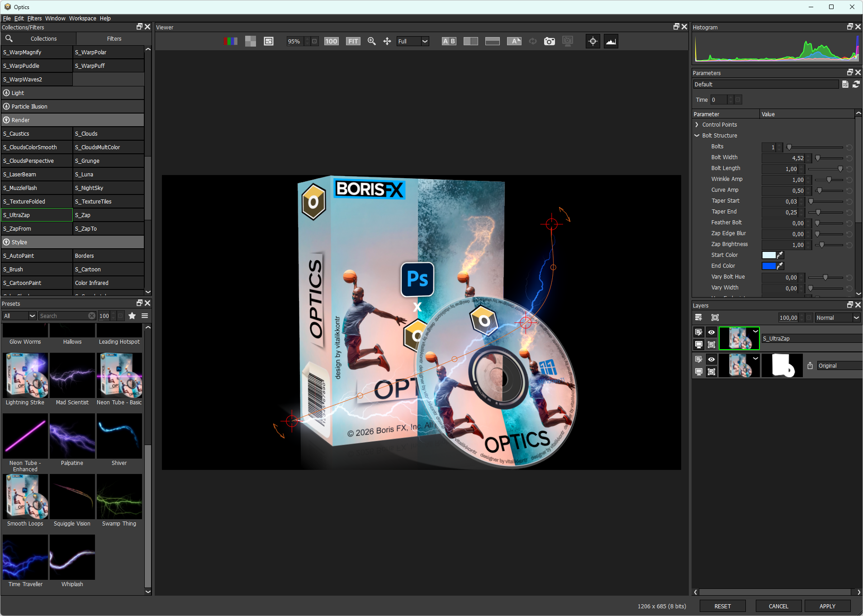Screen dimensions: 863x616
Task: Enable vertical split comparison view
Action: click(471, 41)
